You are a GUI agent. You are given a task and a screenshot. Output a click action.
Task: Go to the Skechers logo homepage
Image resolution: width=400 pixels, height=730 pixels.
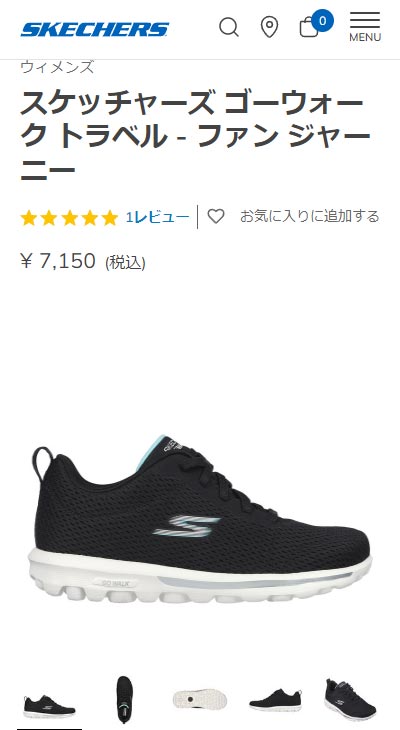[x=95, y=29]
